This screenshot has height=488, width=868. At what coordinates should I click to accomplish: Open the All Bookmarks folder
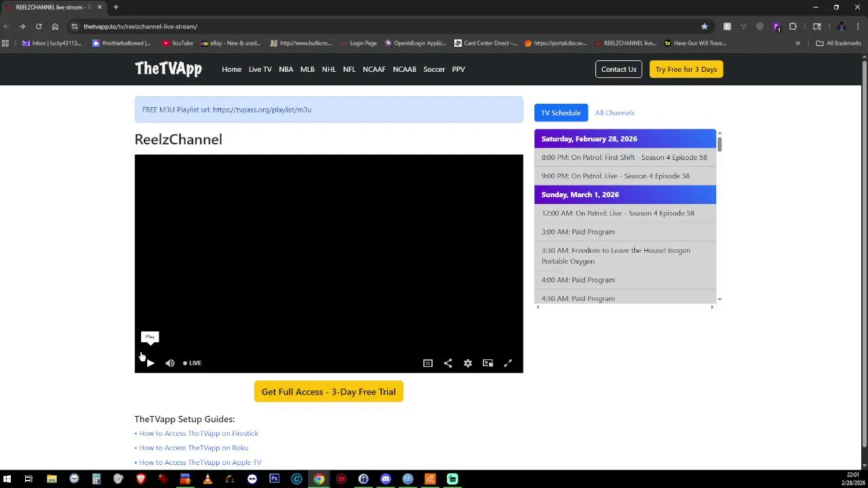click(839, 43)
